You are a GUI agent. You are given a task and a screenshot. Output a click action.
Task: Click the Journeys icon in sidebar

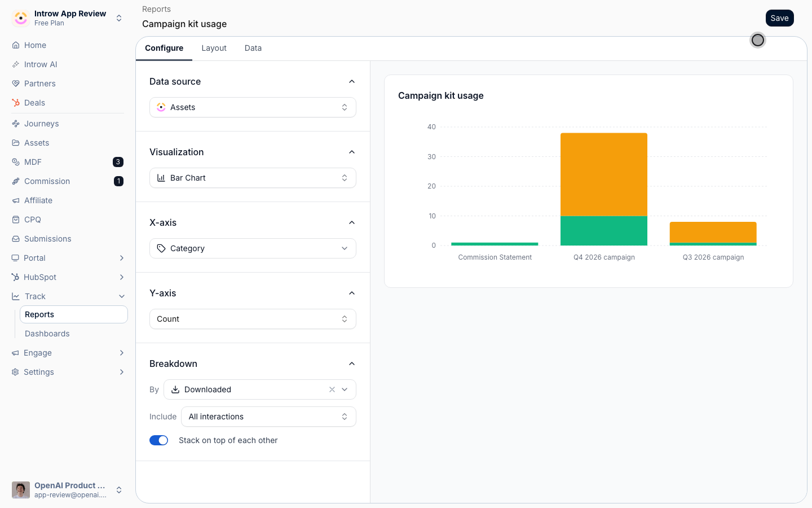(16, 124)
